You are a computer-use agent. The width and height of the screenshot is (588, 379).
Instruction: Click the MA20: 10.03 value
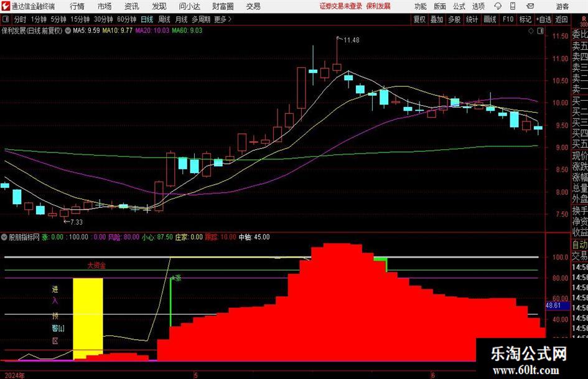(152, 30)
